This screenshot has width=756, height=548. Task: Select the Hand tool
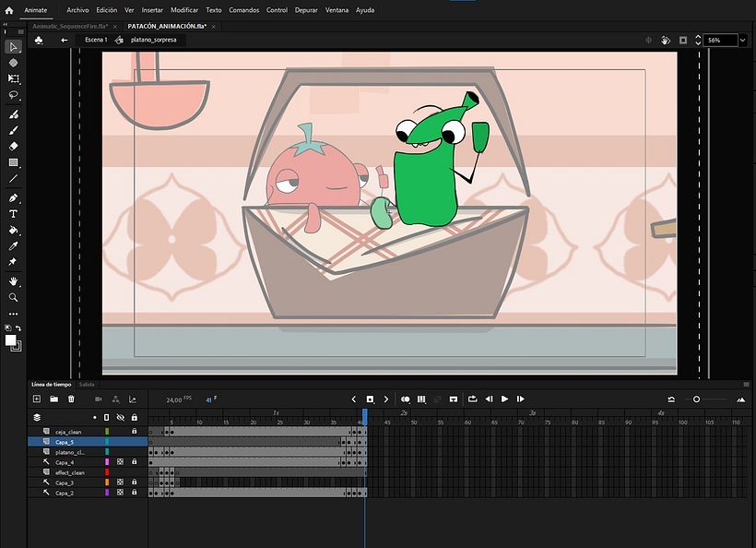coord(14,281)
